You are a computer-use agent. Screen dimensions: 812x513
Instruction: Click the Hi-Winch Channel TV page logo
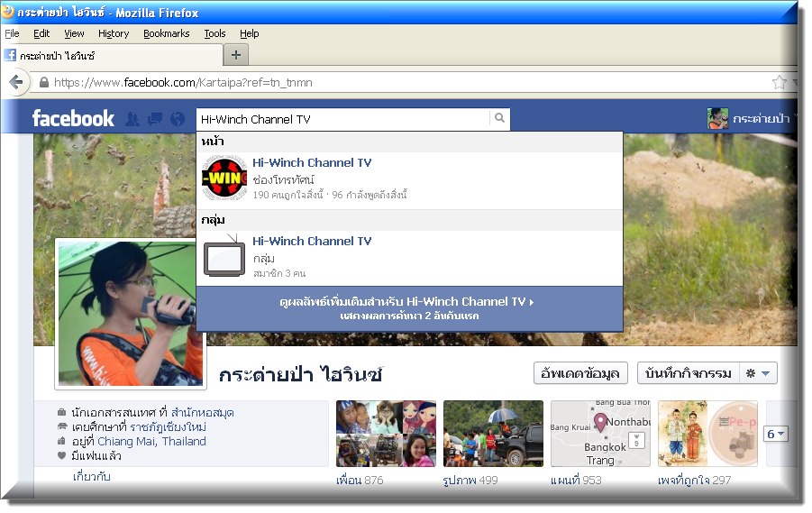[224, 178]
